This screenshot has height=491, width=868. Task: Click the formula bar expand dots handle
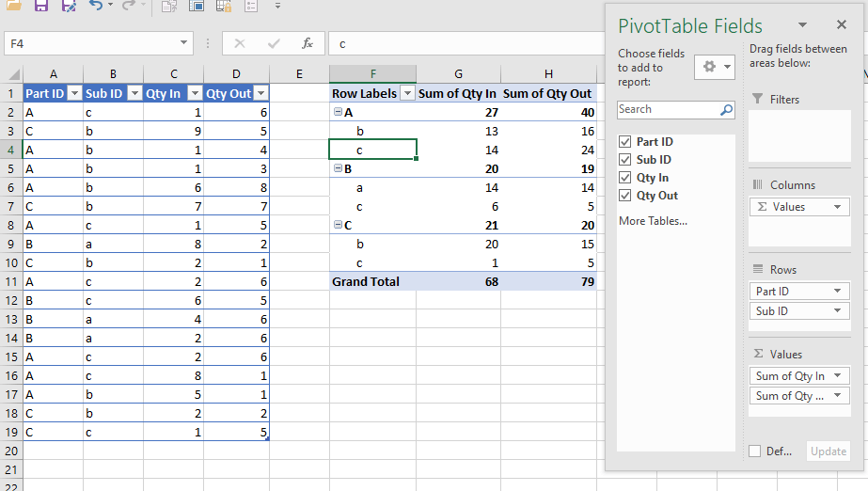pos(208,43)
